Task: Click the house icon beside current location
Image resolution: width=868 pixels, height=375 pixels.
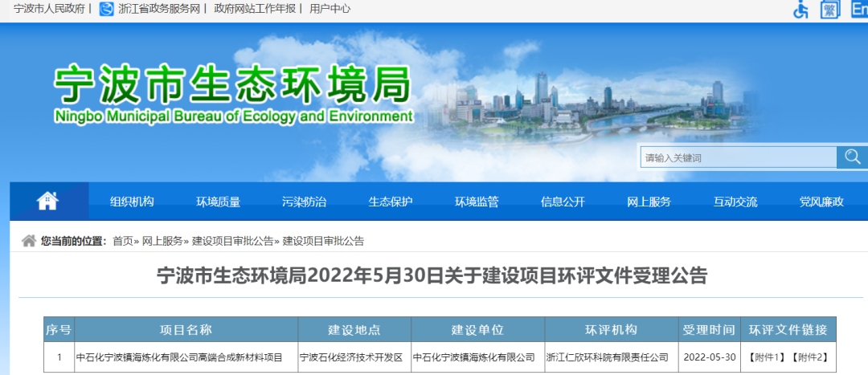Action: tap(29, 241)
